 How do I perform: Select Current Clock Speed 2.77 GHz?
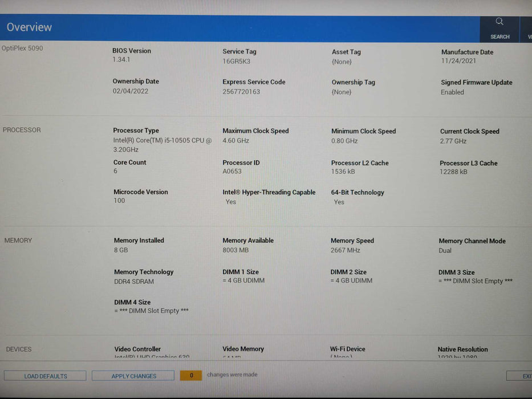[453, 141]
